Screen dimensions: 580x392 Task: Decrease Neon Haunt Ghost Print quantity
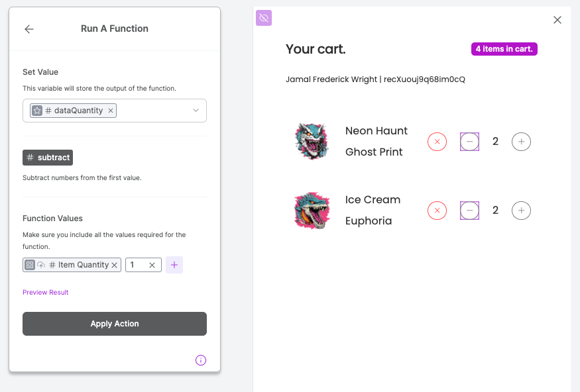point(469,142)
